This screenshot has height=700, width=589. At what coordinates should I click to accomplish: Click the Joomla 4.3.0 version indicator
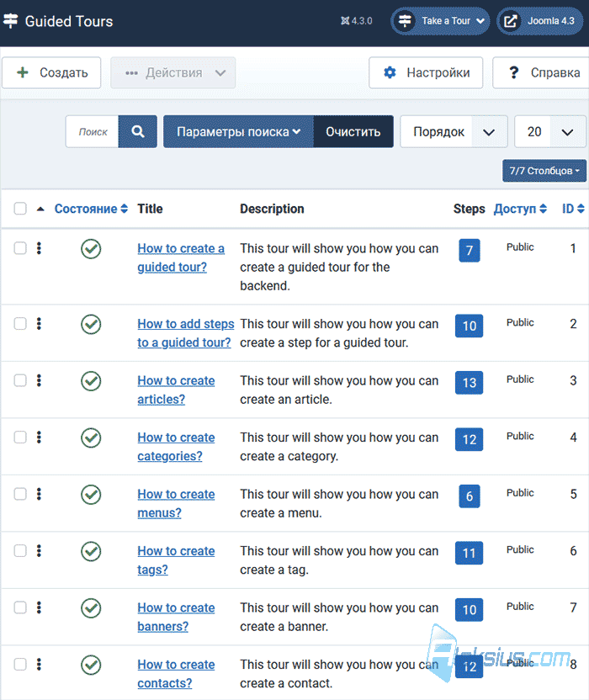357,21
